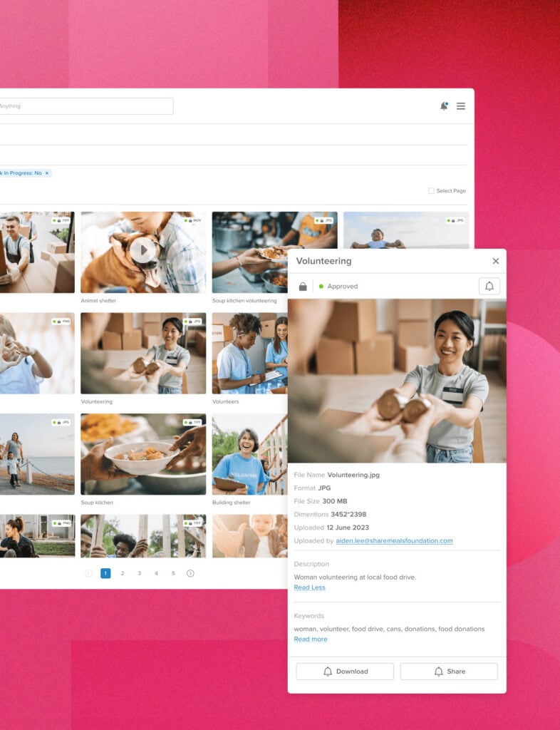This screenshot has height=730, width=560.
Task: Click the bell icon in Volunteering panel
Action: pos(489,286)
